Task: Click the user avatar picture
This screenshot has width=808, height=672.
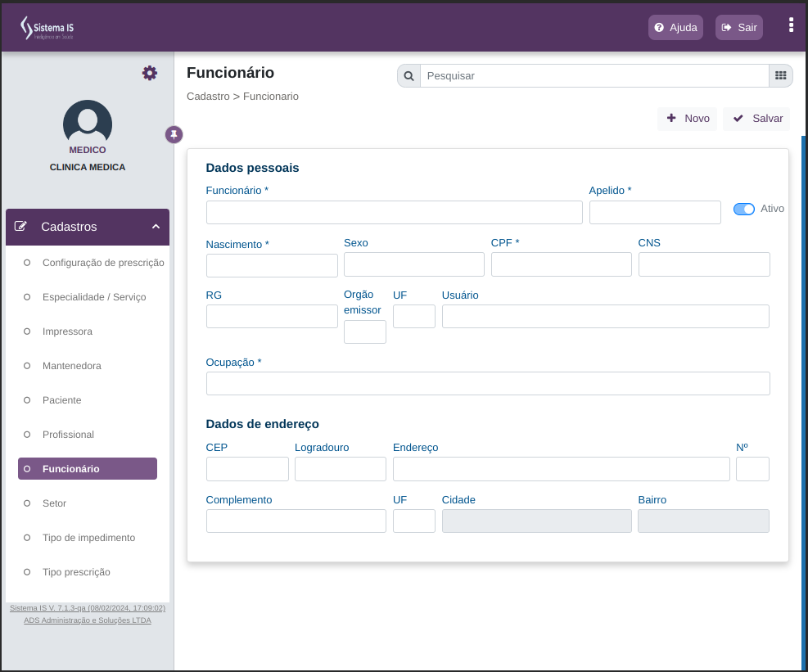Action: (x=88, y=122)
